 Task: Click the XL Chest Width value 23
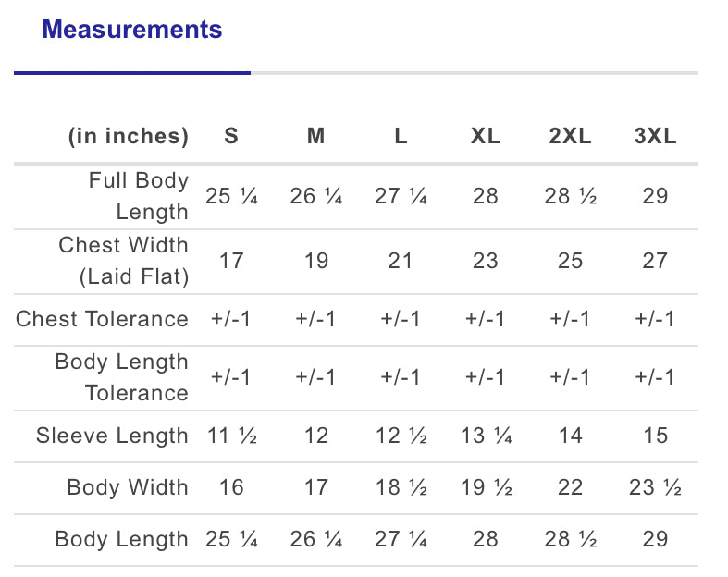[486, 261]
